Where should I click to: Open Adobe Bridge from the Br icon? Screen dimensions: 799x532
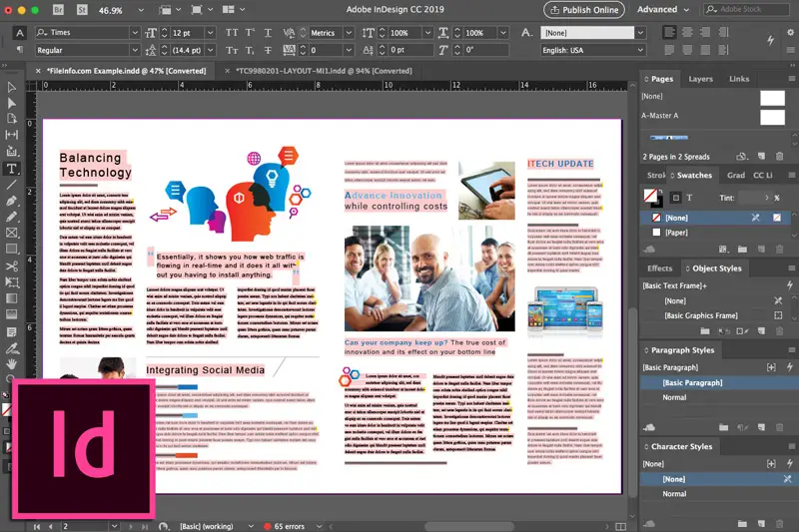click(59, 10)
